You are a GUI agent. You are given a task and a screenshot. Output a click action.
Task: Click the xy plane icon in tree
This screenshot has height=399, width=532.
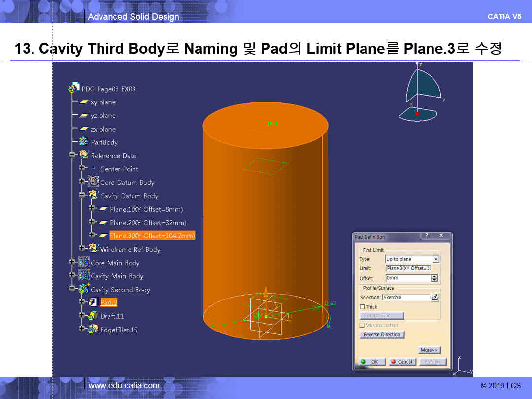pyautogui.click(x=84, y=102)
